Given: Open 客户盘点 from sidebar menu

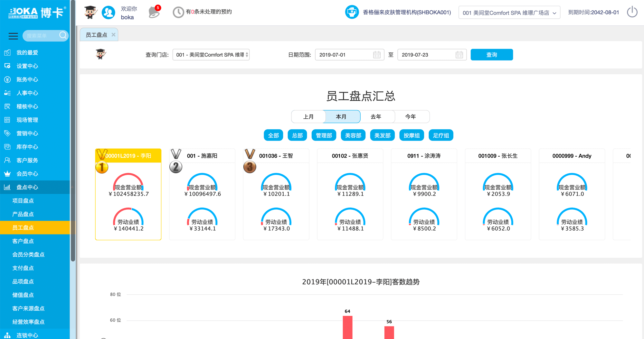Looking at the screenshot, I should click(x=23, y=241).
